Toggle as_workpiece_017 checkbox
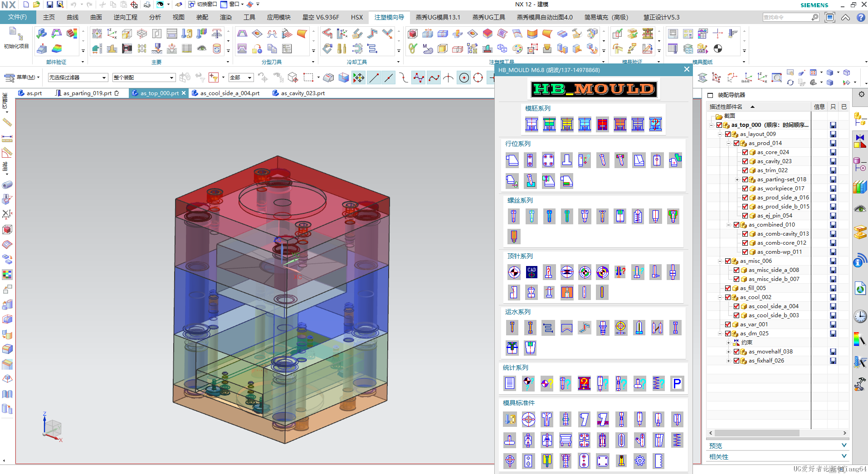 pyautogui.click(x=745, y=189)
